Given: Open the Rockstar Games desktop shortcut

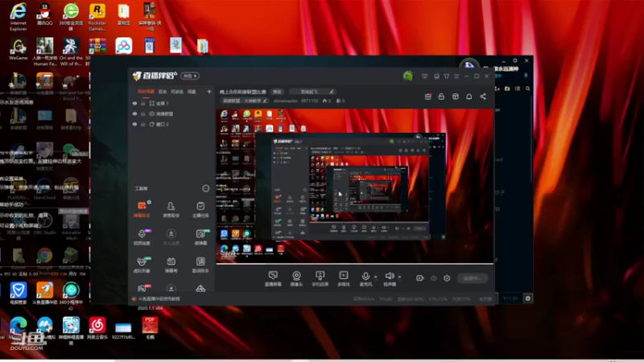Looking at the screenshot, I should click(97, 17).
